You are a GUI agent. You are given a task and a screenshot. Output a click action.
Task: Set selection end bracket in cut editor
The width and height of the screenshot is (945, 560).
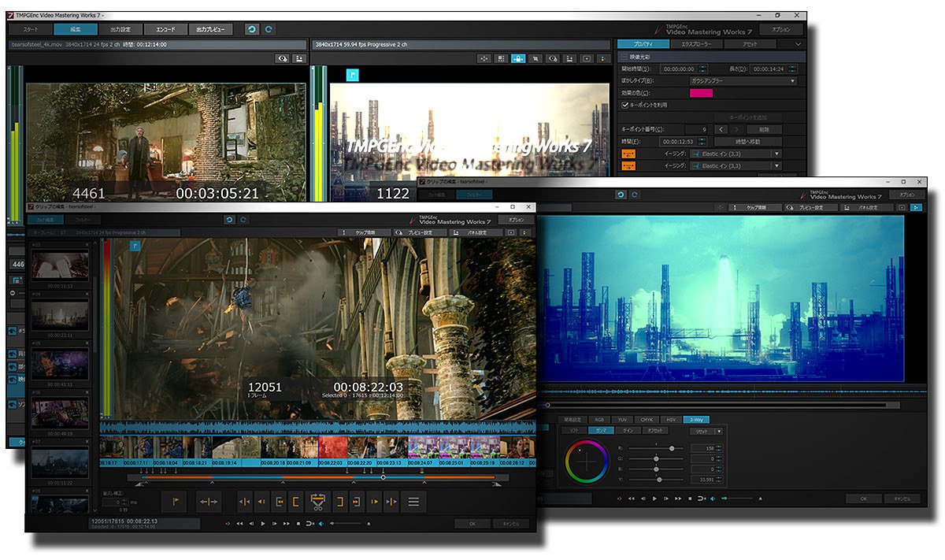point(341,501)
